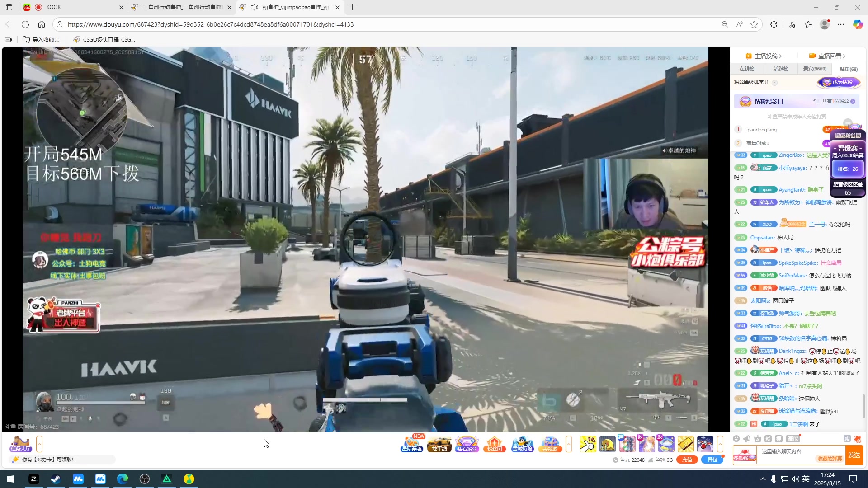The height and width of the screenshot is (488, 868).
Task: Click the 充值 recharge button
Action: pos(687,460)
